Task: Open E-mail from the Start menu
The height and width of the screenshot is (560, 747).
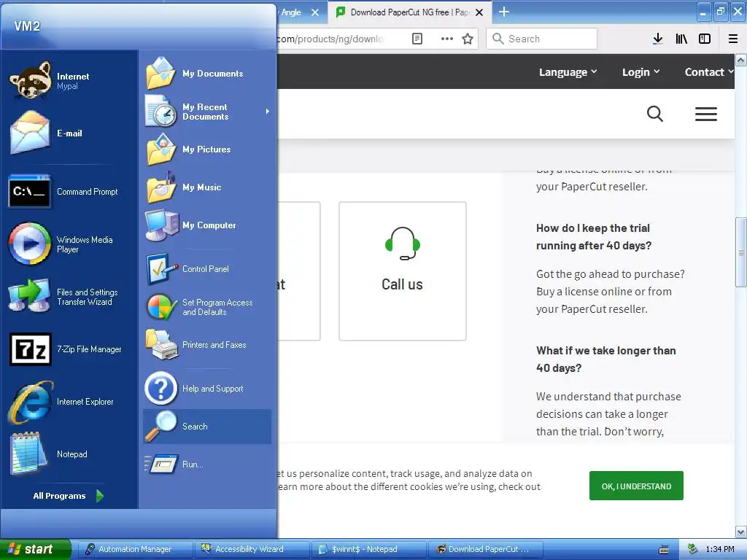Action: 69,133
